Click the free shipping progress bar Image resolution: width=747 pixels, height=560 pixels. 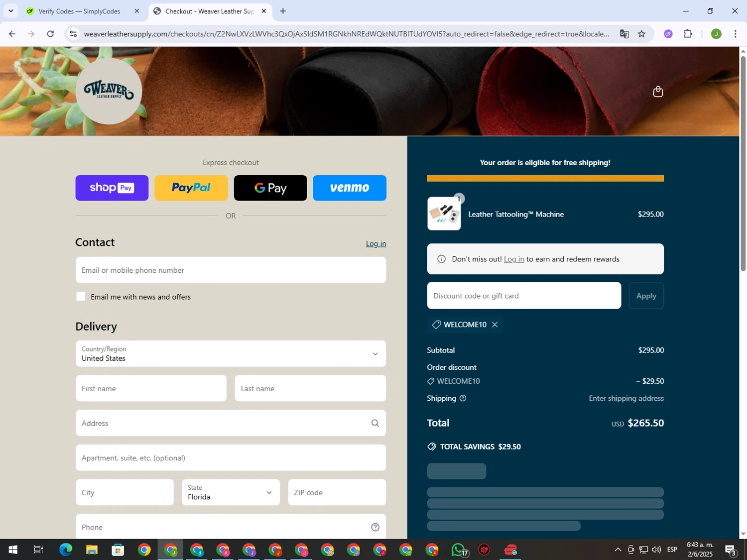click(x=545, y=179)
